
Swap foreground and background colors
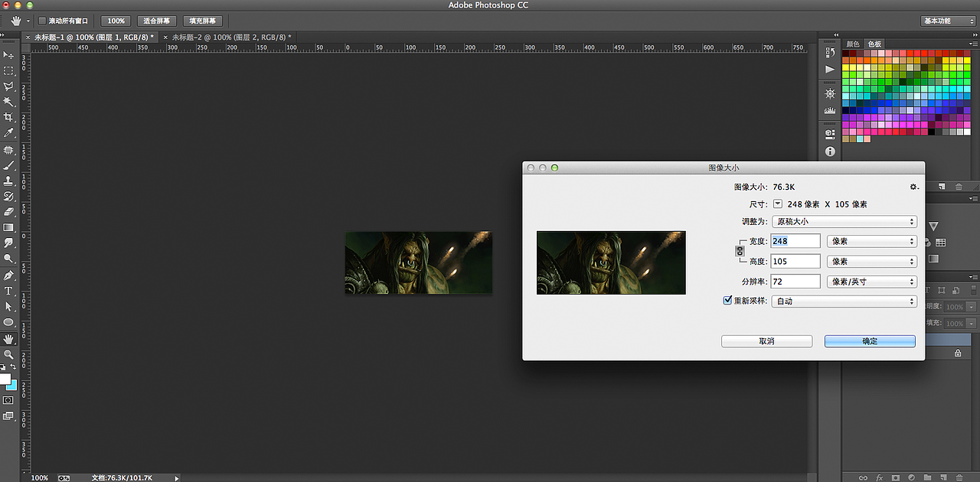(13, 368)
